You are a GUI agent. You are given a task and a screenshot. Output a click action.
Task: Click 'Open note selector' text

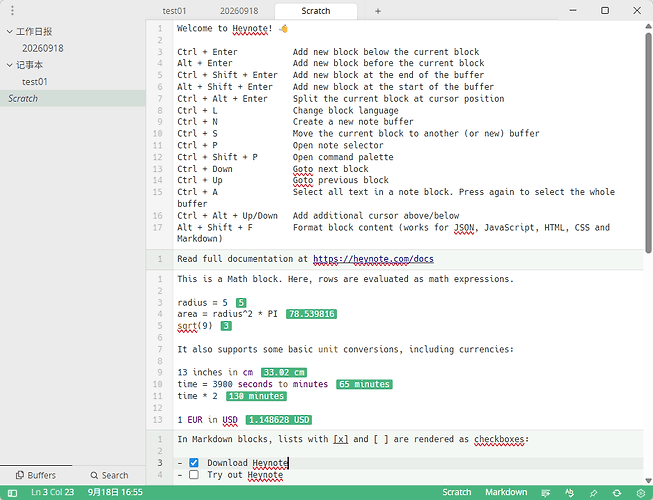[x=338, y=145]
